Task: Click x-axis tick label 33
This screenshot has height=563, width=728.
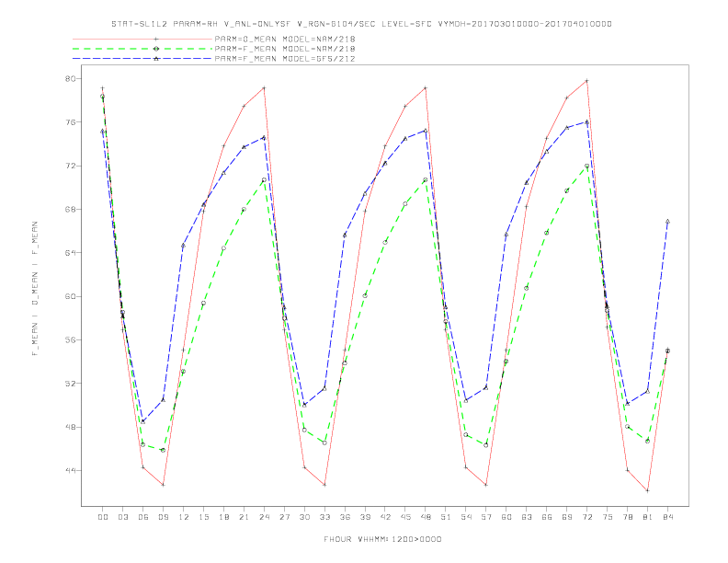Action: 325,517
